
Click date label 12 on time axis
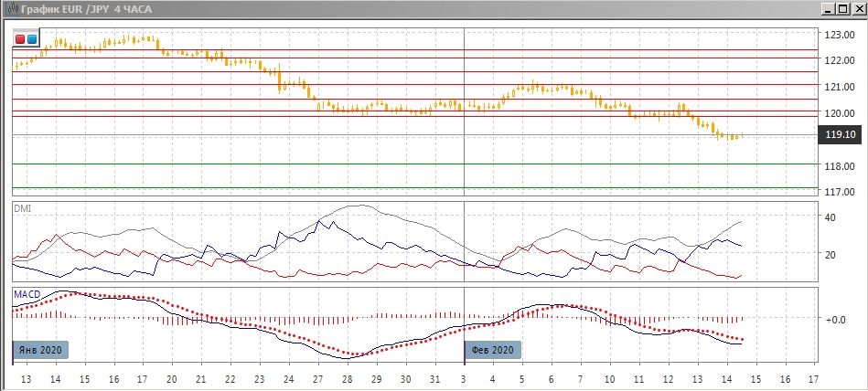[x=669, y=379]
